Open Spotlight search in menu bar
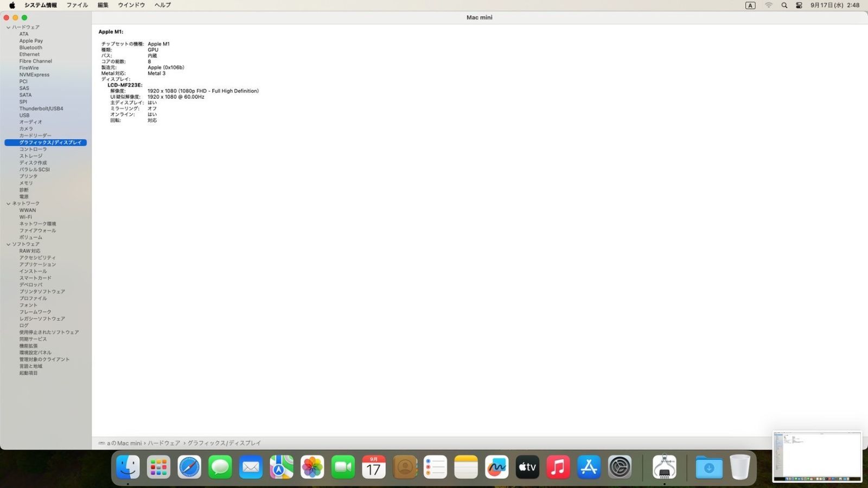 tap(784, 5)
